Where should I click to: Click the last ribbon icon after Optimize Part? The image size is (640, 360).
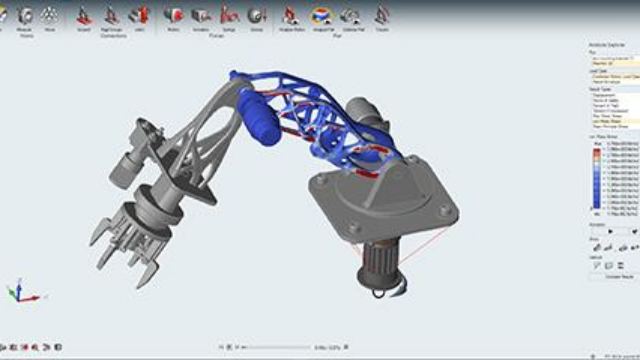pos(382,16)
